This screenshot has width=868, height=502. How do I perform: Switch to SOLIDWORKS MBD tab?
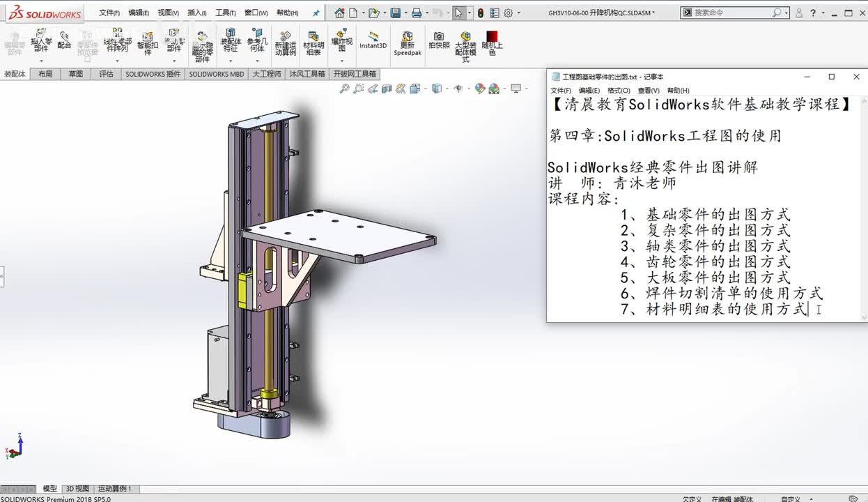pyautogui.click(x=217, y=74)
